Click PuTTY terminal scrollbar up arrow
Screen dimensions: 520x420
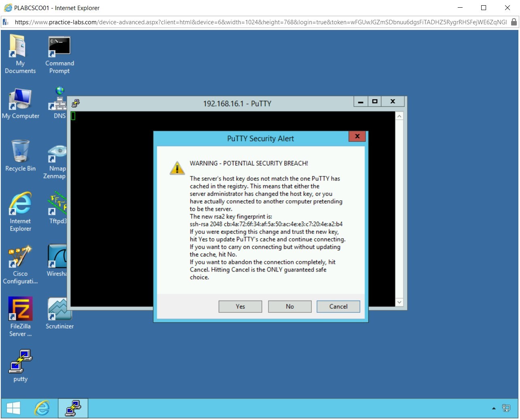tap(399, 116)
